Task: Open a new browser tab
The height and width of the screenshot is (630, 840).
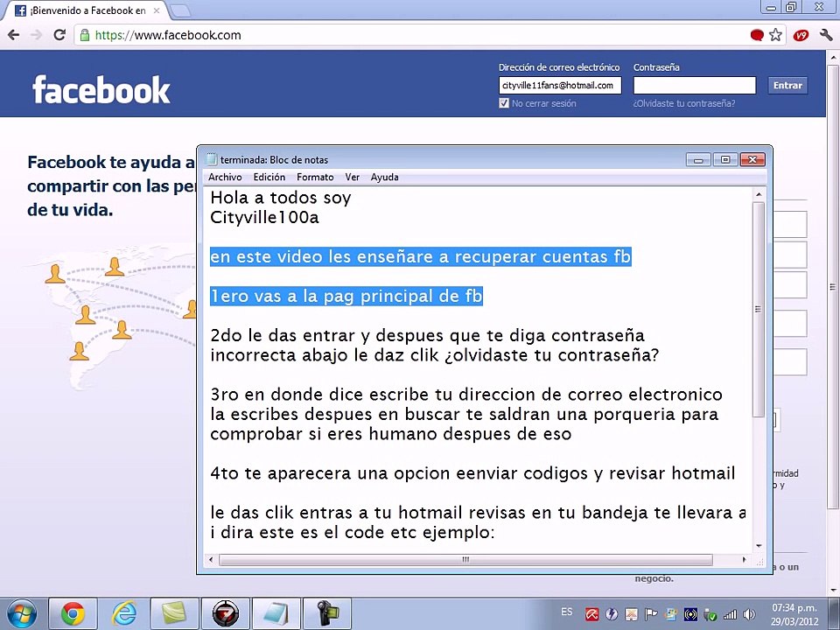Action: pyautogui.click(x=180, y=10)
